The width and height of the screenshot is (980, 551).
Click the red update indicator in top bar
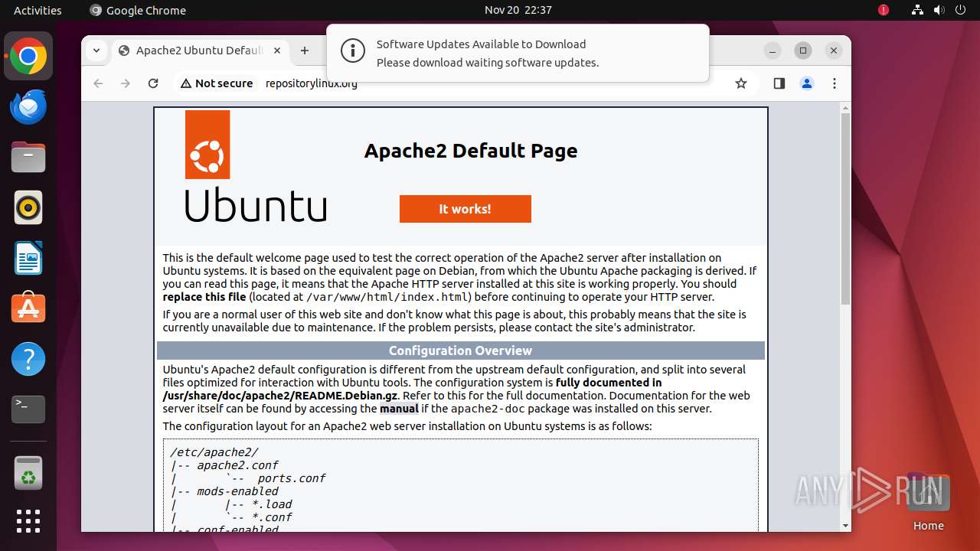pos(884,10)
